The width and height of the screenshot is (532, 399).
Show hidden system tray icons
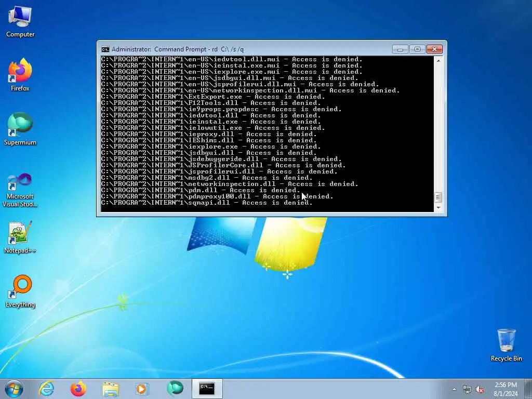[454, 389]
